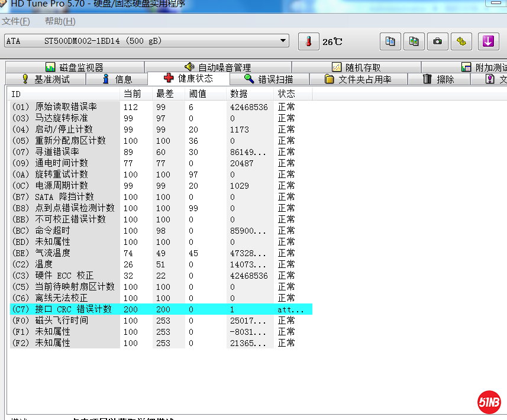
Task: Open the 文件(F) menu
Action: coord(16,21)
